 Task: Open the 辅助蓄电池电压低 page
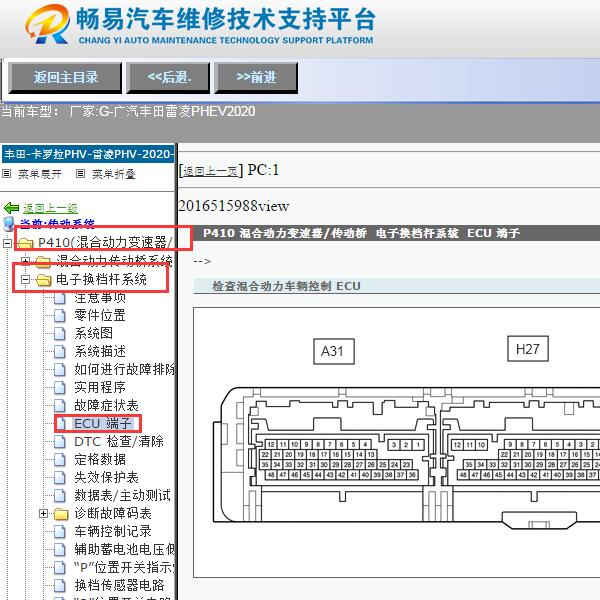pyautogui.click(x=124, y=549)
